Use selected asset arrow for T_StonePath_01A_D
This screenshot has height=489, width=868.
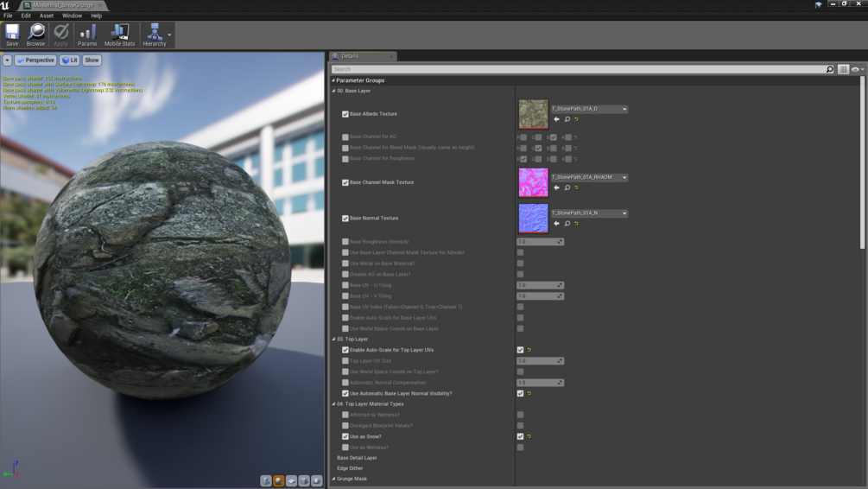pyautogui.click(x=556, y=119)
